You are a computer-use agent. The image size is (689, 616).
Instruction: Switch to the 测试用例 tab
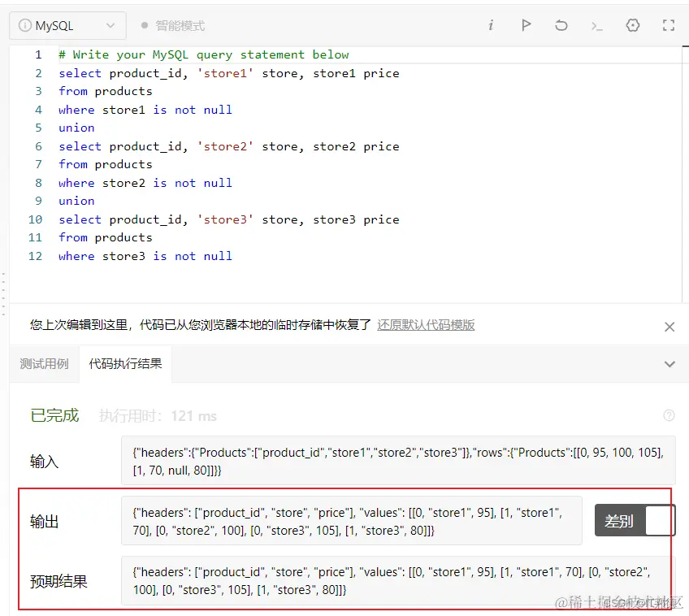pyautogui.click(x=44, y=364)
